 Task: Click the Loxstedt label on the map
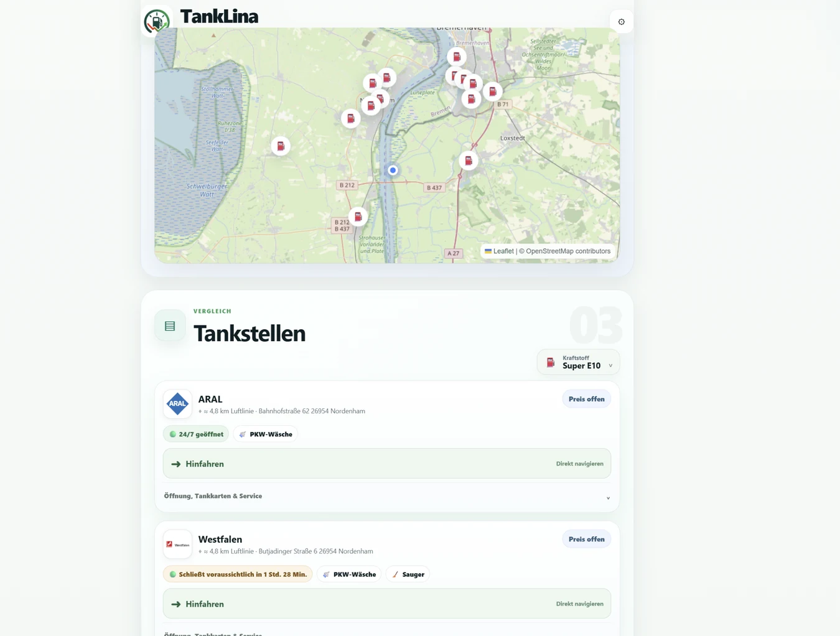point(513,138)
